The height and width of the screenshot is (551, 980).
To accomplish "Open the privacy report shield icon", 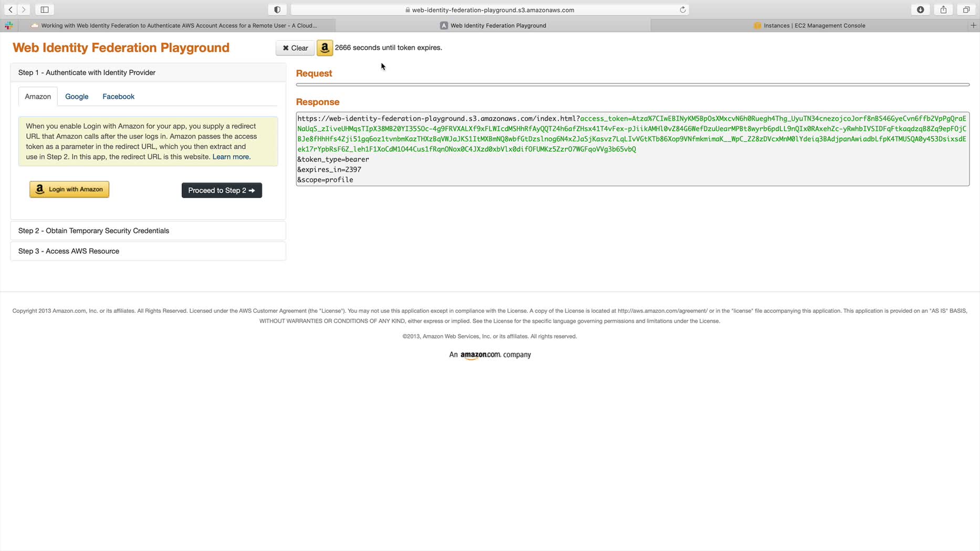I will click(277, 9).
